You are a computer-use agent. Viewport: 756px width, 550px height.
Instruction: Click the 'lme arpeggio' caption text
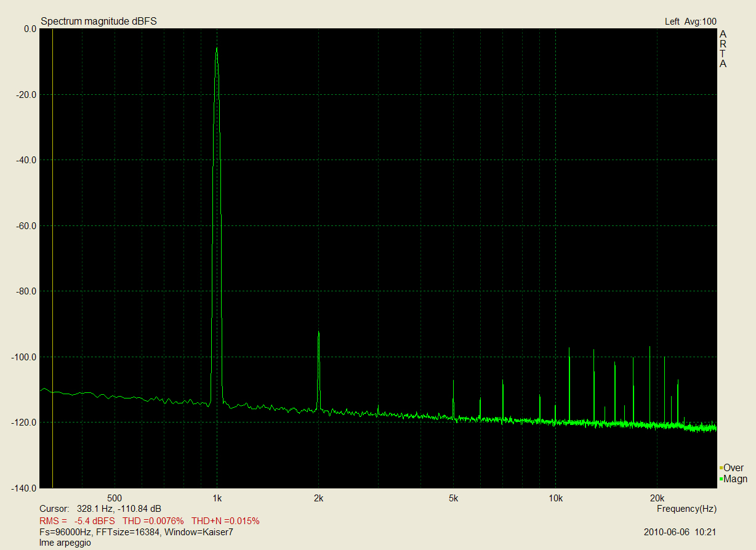(65, 543)
